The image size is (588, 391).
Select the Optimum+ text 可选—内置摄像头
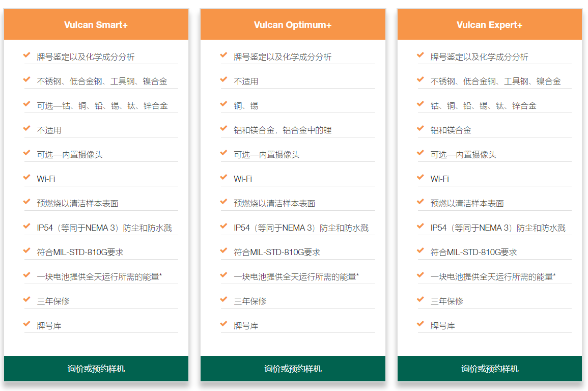[x=267, y=154]
